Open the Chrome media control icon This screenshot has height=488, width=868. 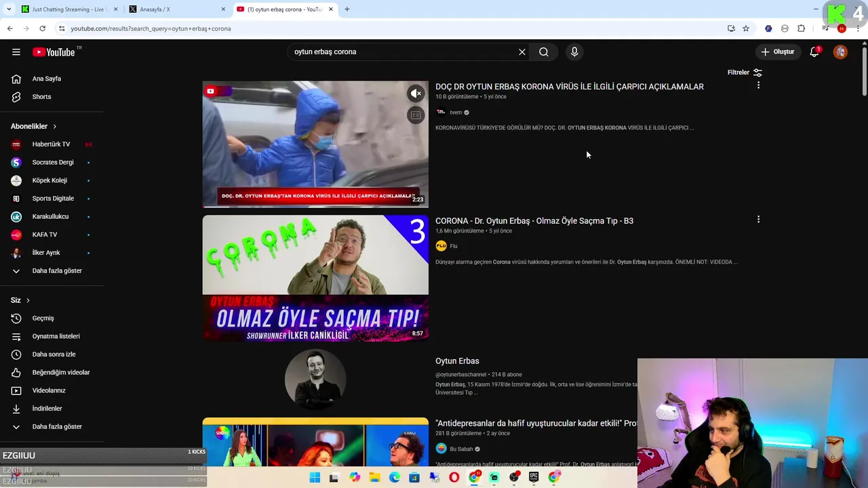825,28
